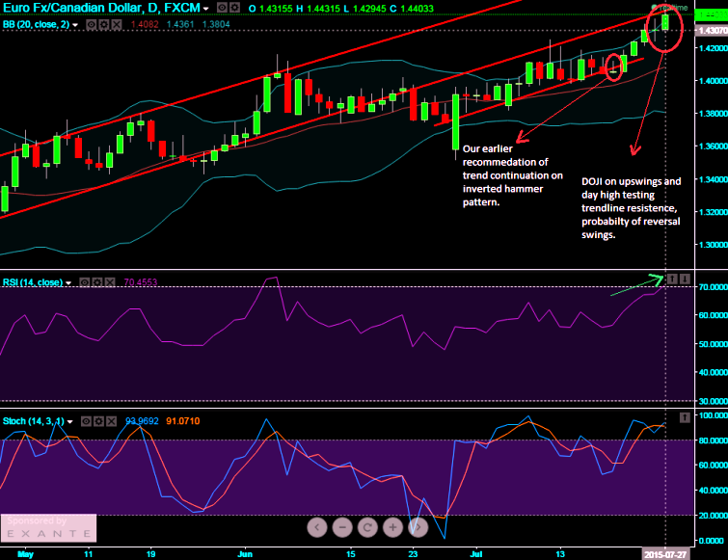Zoom out with the round minus button
The height and width of the screenshot is (560, 728).
coord(342,527)
